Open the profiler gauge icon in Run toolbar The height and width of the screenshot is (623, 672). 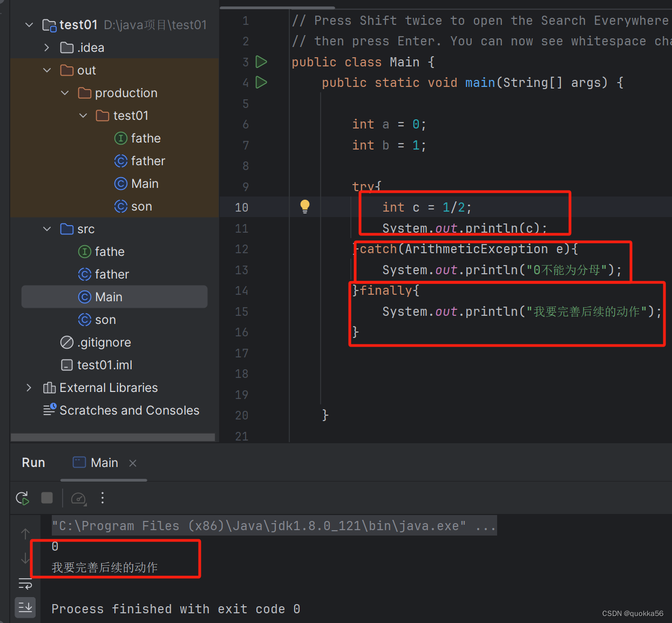pos(79,498)
